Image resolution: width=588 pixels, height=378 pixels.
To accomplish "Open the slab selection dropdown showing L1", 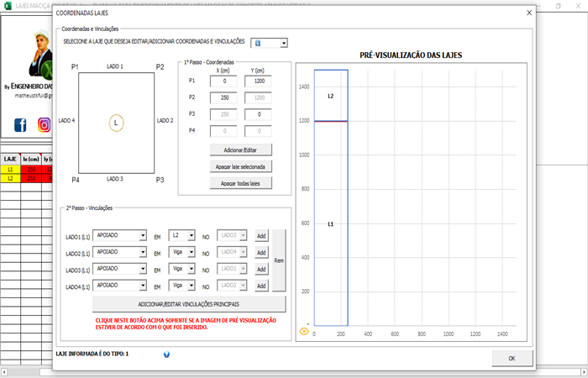I will pyautogui.click(x=284, y=43).
